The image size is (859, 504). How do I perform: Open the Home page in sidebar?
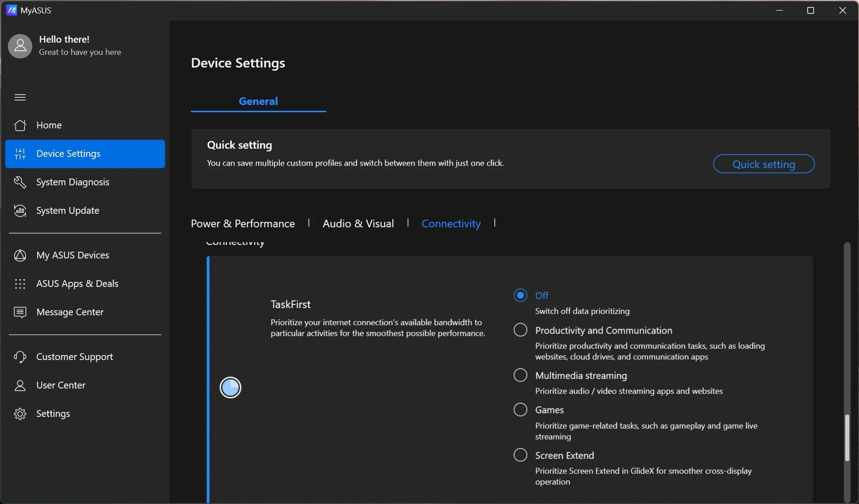click(x=85, y=125)
